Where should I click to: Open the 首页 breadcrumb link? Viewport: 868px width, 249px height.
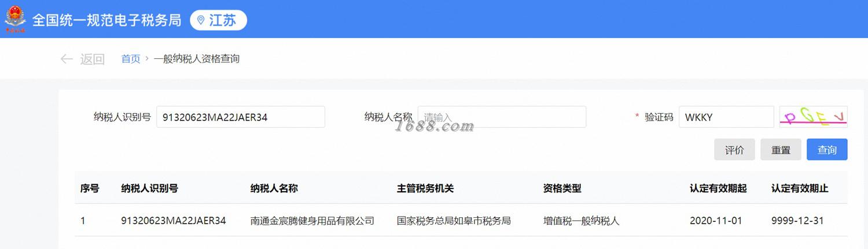coord(131,59)
